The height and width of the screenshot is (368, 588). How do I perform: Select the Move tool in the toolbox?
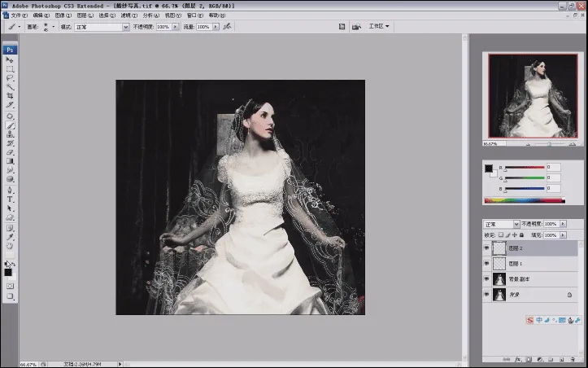pos(10,60)
